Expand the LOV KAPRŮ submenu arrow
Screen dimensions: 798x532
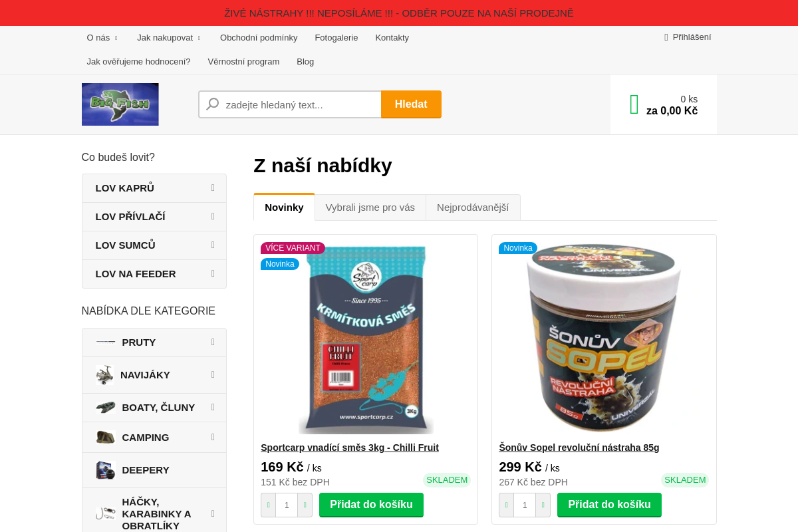click(x=213, y=188)
